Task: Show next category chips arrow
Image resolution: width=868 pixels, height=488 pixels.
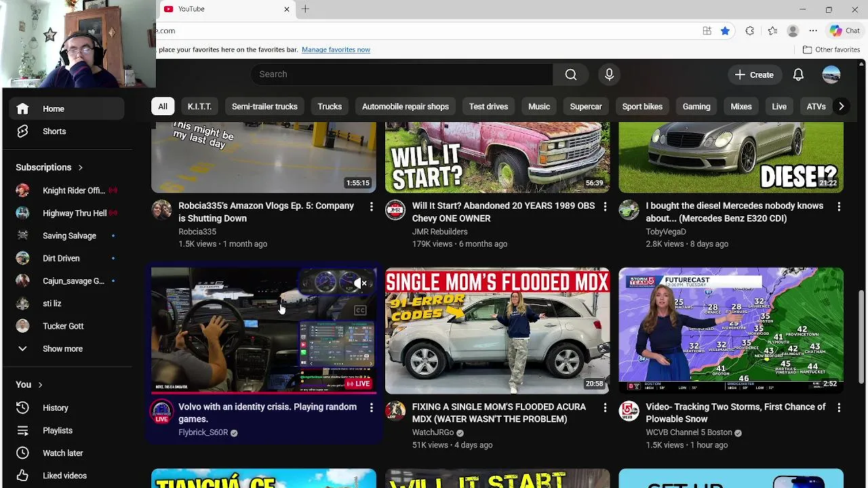Action: pos(841,106)
